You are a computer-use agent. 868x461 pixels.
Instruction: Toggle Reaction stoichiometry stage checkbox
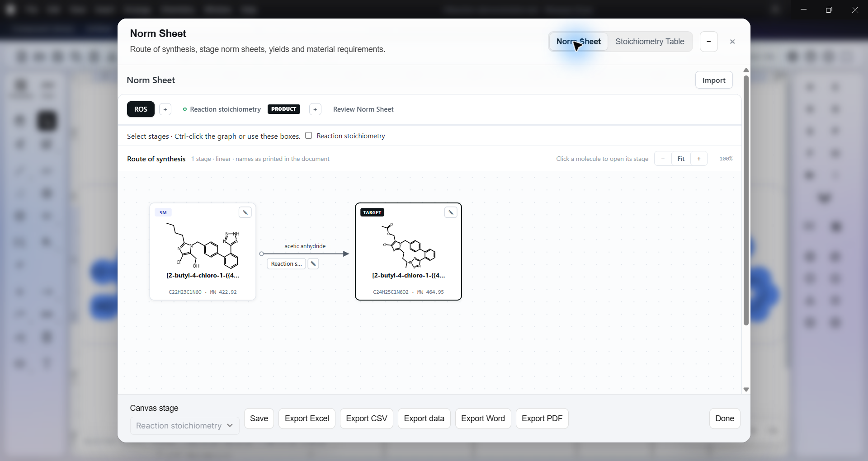[x=309, y=136]
